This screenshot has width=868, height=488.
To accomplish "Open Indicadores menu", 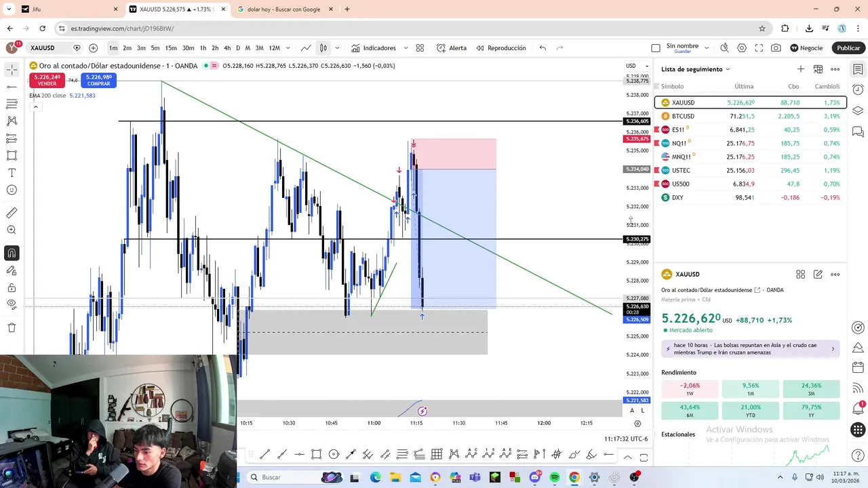I will coord(374,48).
